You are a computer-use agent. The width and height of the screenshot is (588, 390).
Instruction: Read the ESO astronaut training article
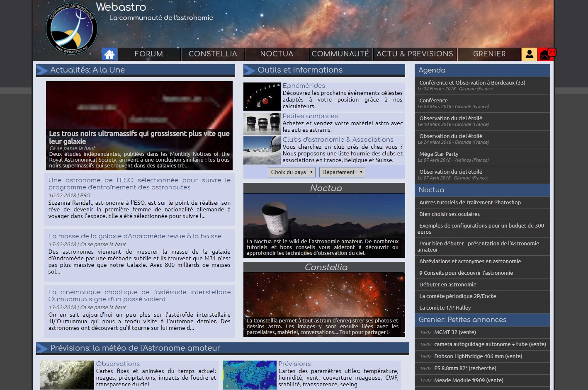139,184
